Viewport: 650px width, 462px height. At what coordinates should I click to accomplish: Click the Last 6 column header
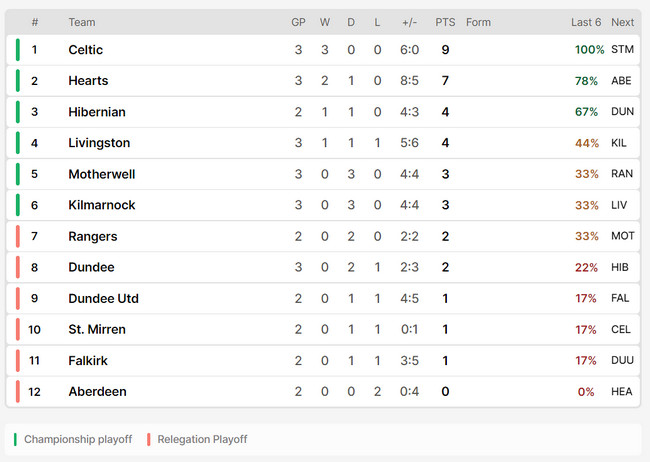586,22
